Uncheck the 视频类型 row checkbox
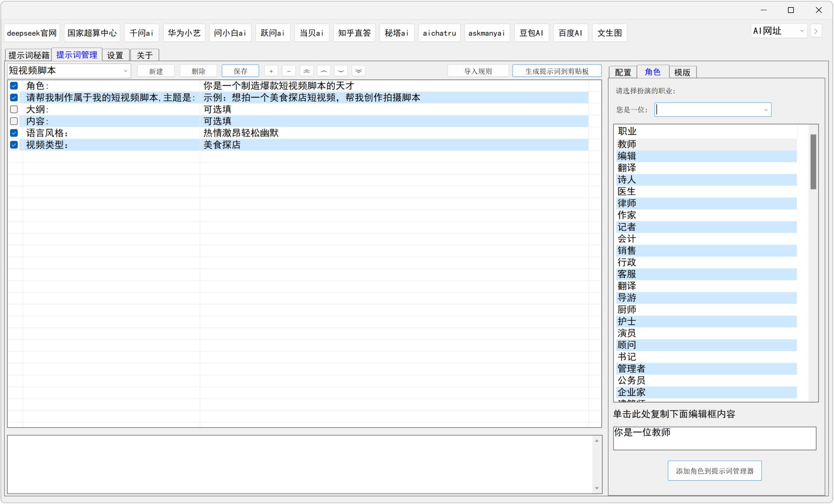834x504 pixels. click(x=14, y=145)
